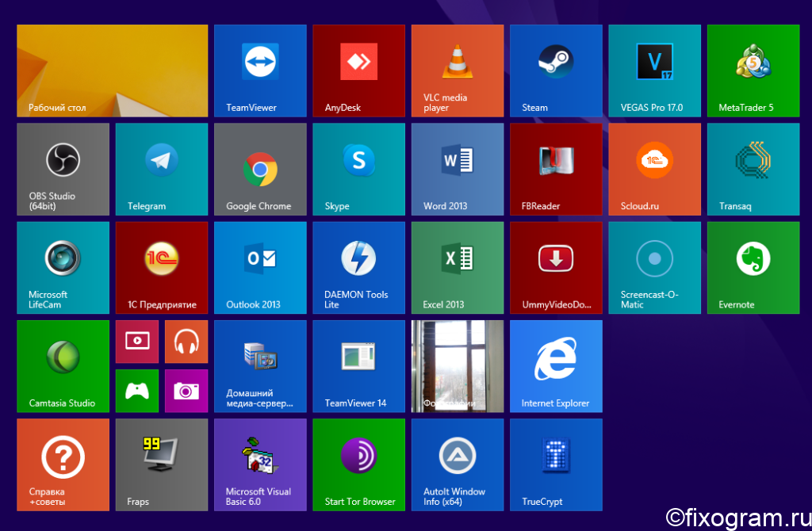Open the small green Games controller tile
This screenshot has height=531, width=812.
click(137, 391)
